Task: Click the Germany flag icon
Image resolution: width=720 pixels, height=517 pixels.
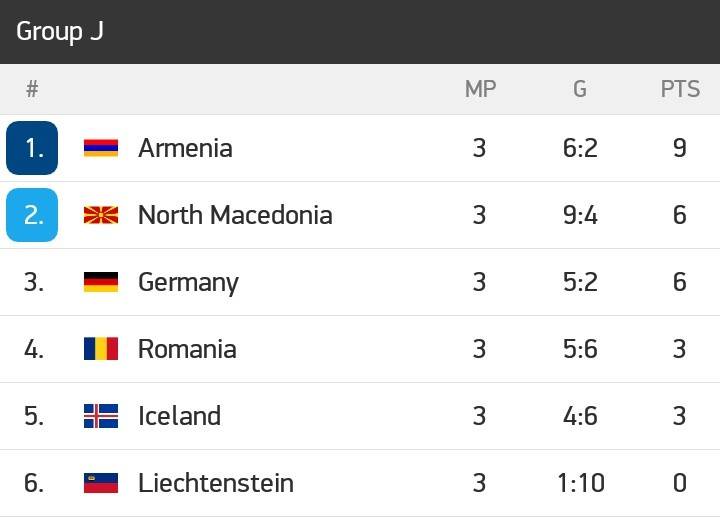Action: tap(101, 282)
